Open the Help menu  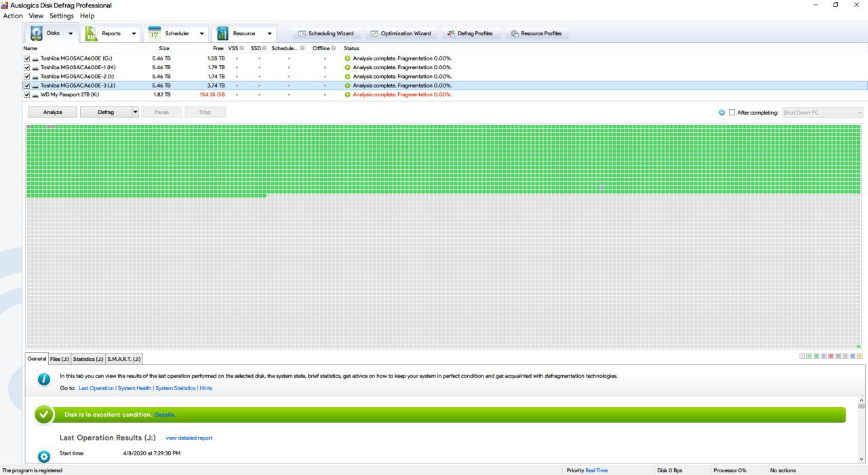tap(87, 16)
